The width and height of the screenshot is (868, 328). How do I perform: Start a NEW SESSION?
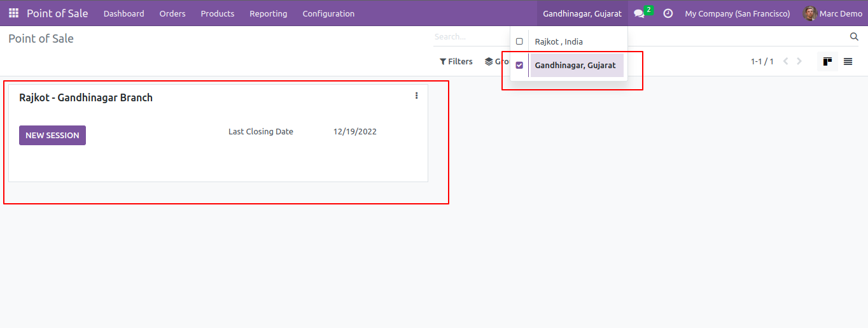(x=52, y=135)
